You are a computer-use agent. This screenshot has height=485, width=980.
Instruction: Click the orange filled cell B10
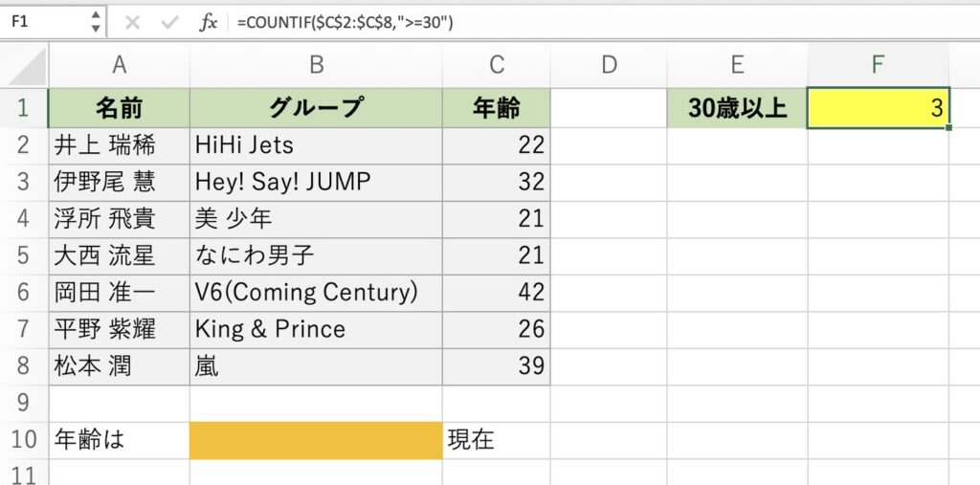point(316,440)
